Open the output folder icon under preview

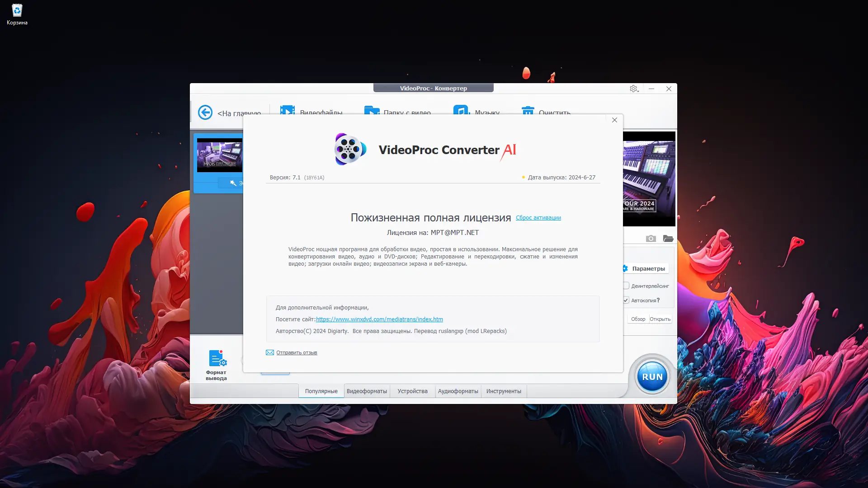tap(668, 239)
